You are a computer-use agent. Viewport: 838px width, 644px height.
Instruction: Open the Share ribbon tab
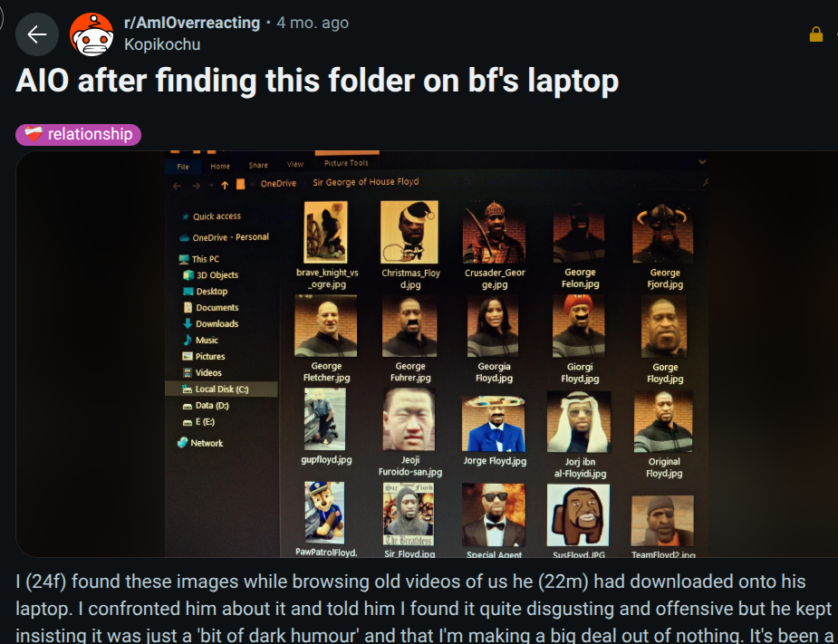258,165
